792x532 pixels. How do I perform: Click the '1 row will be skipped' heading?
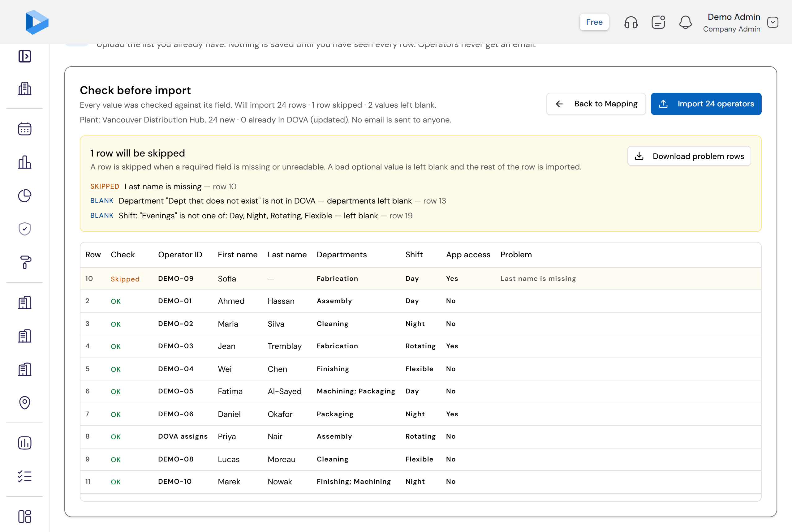tap(137, 153)
